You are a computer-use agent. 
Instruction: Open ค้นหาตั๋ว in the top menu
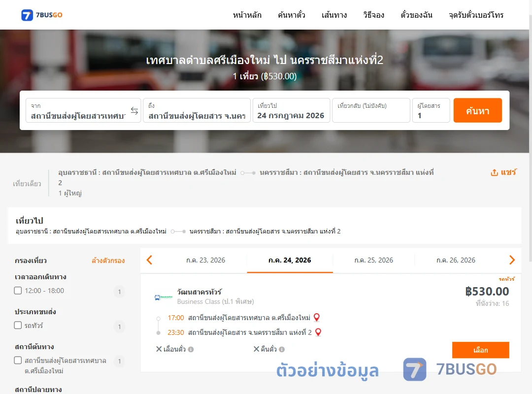pyautogui.click(x=292, y=15)
